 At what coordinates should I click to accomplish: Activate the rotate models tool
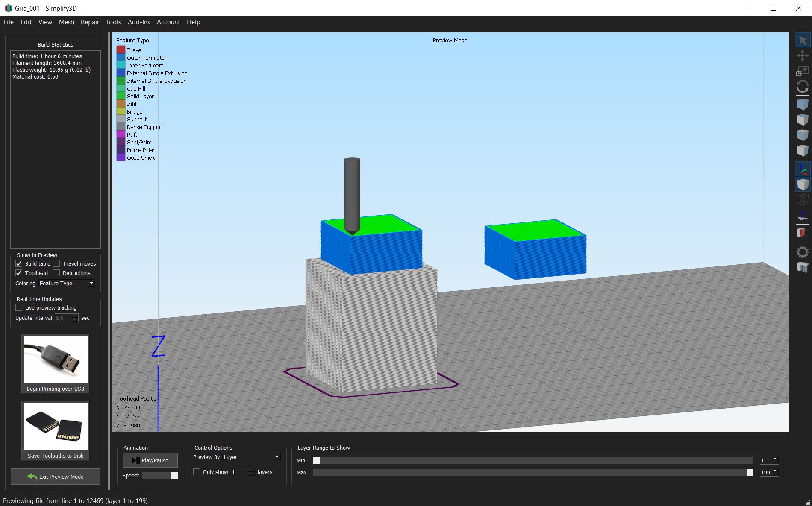click(802, 87)
